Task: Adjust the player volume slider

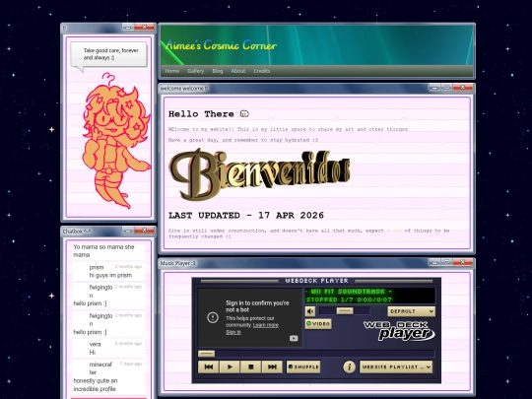Action: coord(345,311)
